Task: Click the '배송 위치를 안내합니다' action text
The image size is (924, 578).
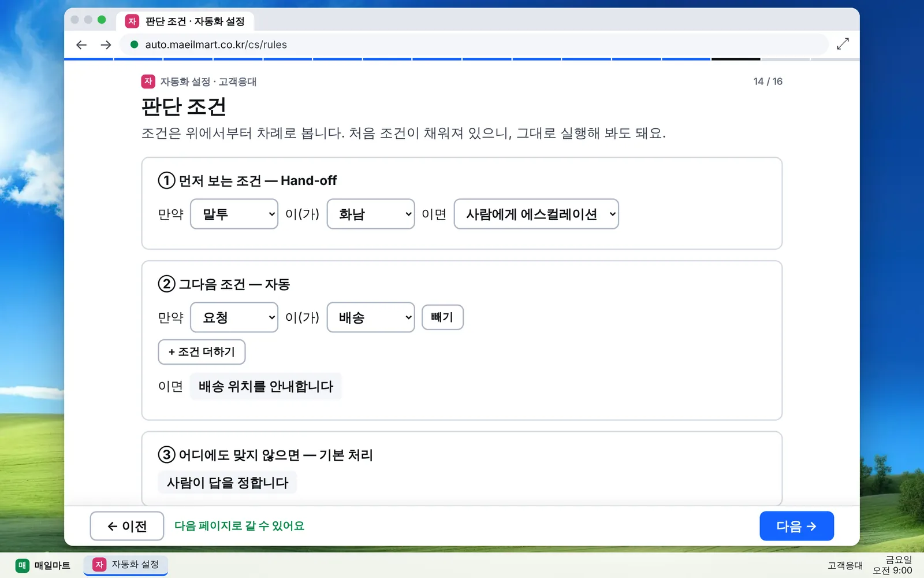Action: pos(266,386)
